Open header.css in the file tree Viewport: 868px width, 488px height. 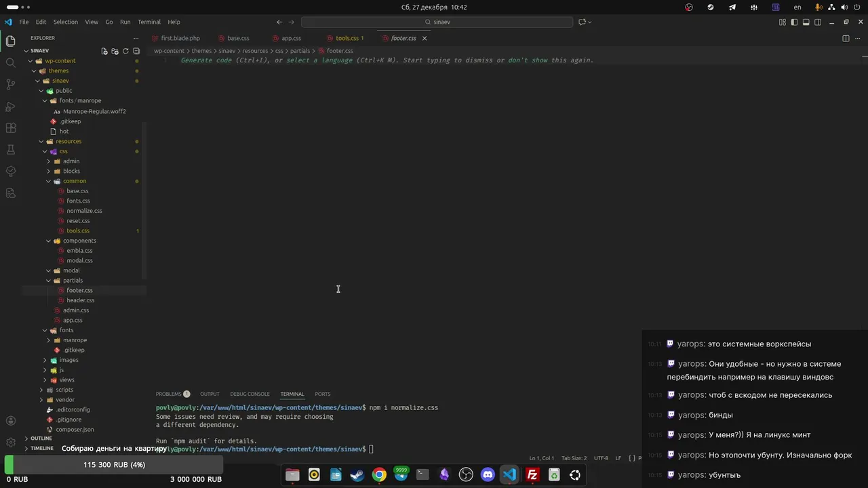point(81,300)
